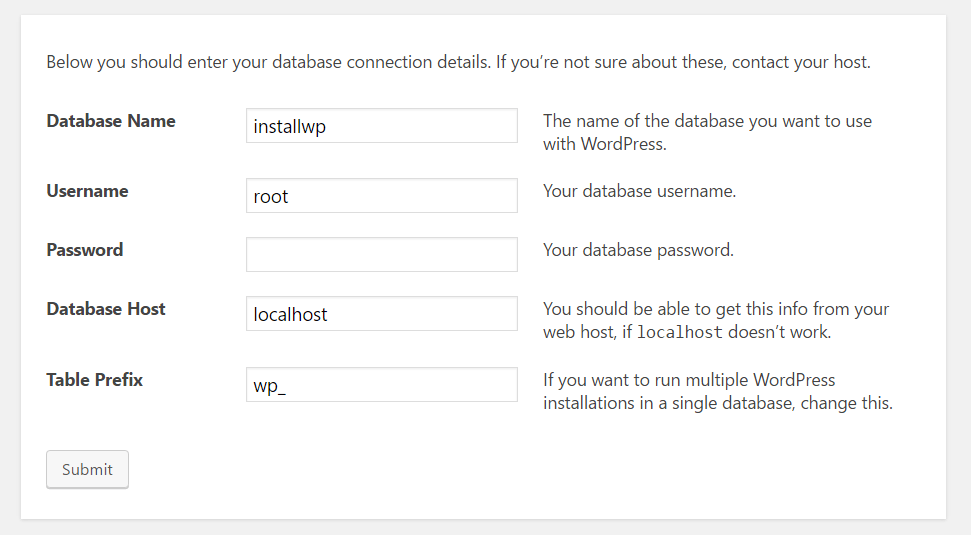Click the Table Prefix input field
Screen dimensions: 971x535
tap(381, 385)
